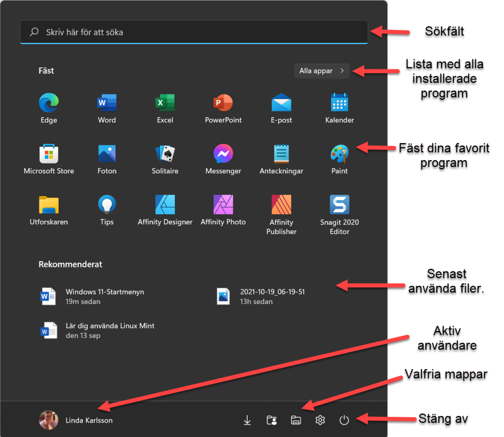The width and height of the screenshot is (504, 437).
Task: Open the Excel pinned app
Action: pos(165,108)
